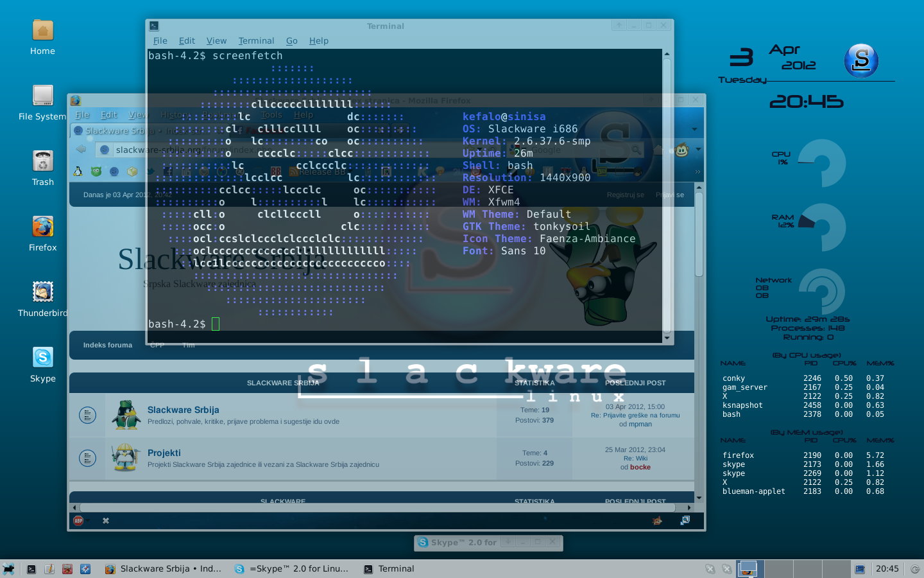
Task: Click the Terminal scrollbar down arrow
Action: 667,338
